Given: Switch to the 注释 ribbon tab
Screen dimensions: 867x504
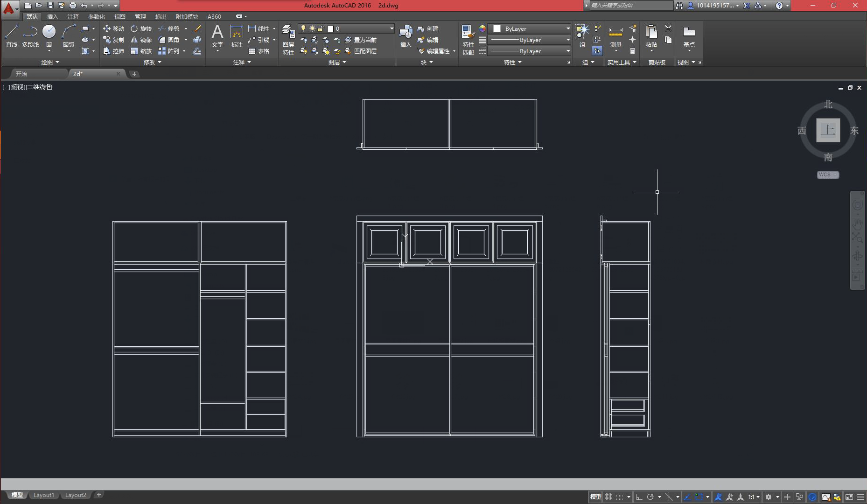Looking at the screenshot, I should click(x=73, y=16).
